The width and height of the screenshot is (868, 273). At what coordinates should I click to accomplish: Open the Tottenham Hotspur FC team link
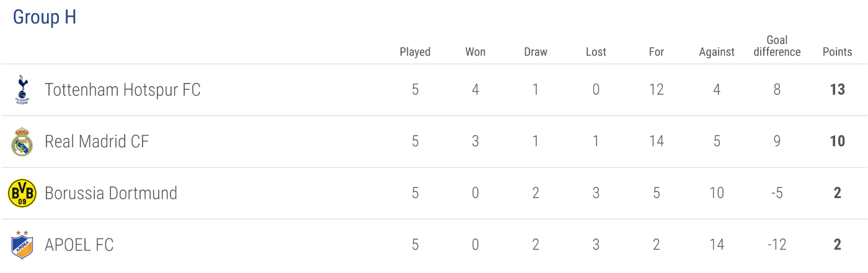(123, 90)
